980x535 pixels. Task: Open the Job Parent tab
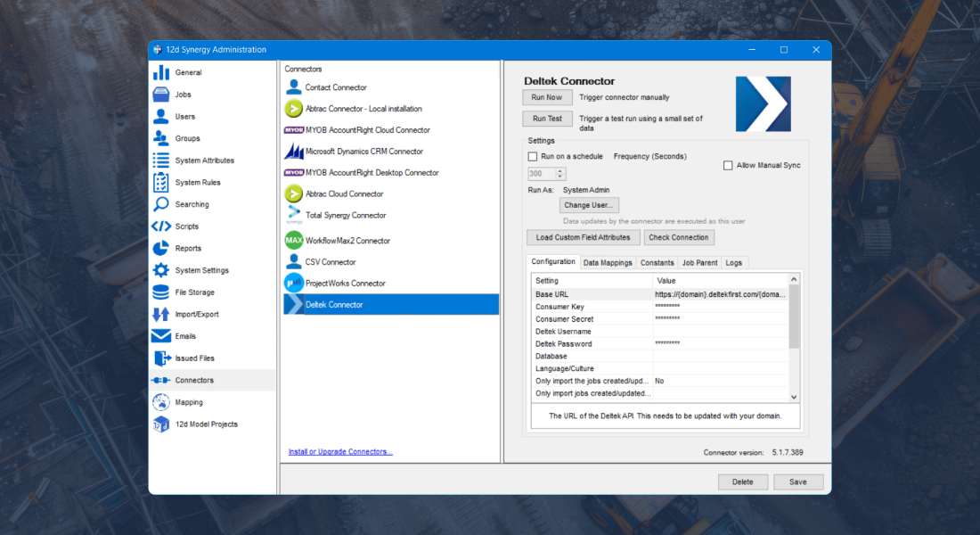point(699,263)
